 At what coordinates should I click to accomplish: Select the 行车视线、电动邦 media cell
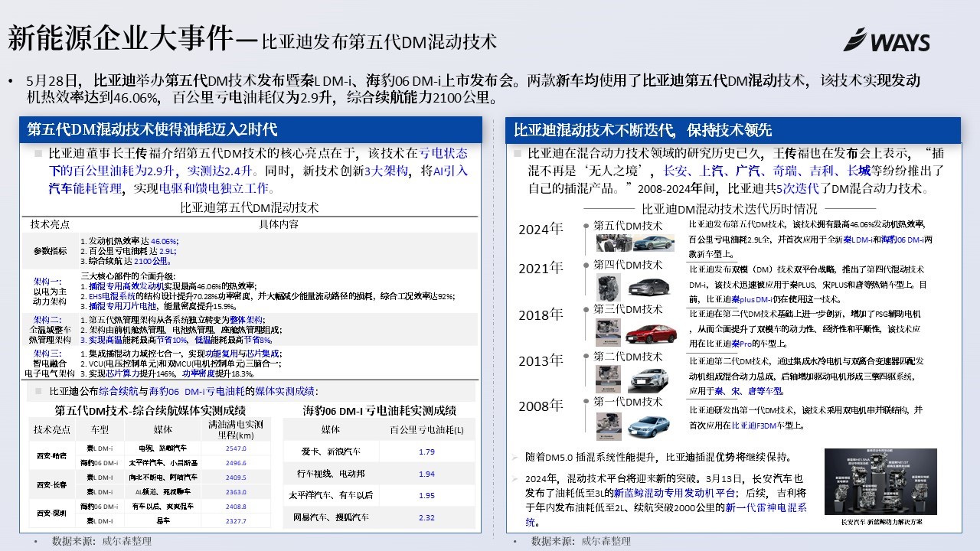click(x=331, y=474)
